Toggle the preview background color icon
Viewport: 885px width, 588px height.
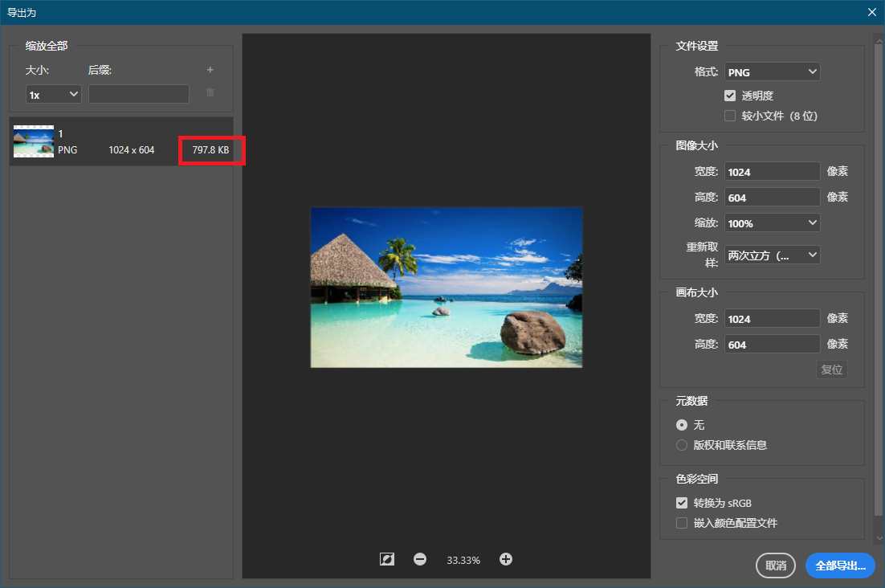point(387,559)
